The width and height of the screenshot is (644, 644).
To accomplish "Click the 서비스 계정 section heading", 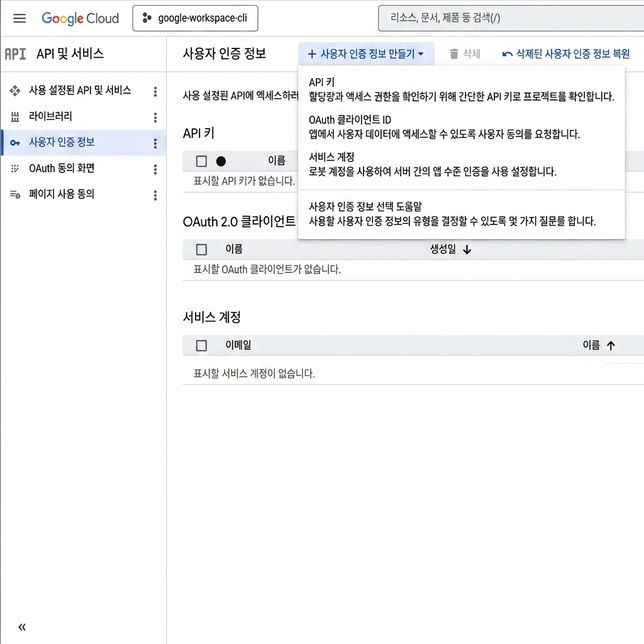I will tap(211, 317).
